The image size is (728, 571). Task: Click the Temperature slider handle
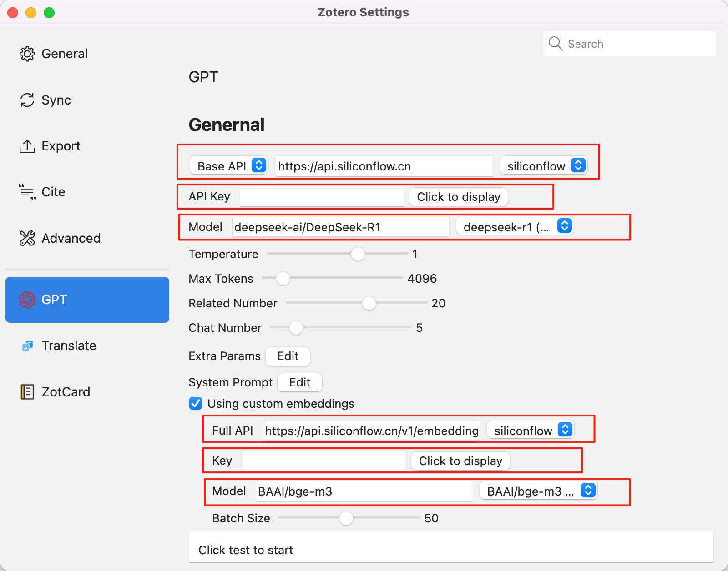(358, 254)
